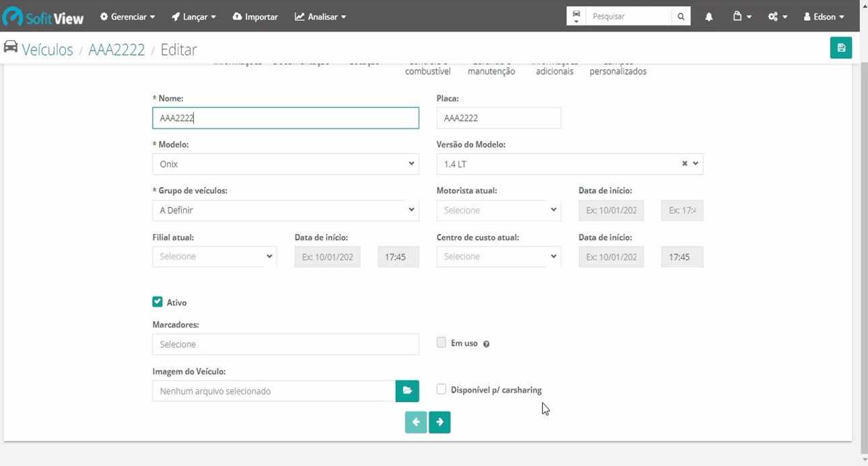
Task: Click the search magnifier button
Action: click(681, 16)
